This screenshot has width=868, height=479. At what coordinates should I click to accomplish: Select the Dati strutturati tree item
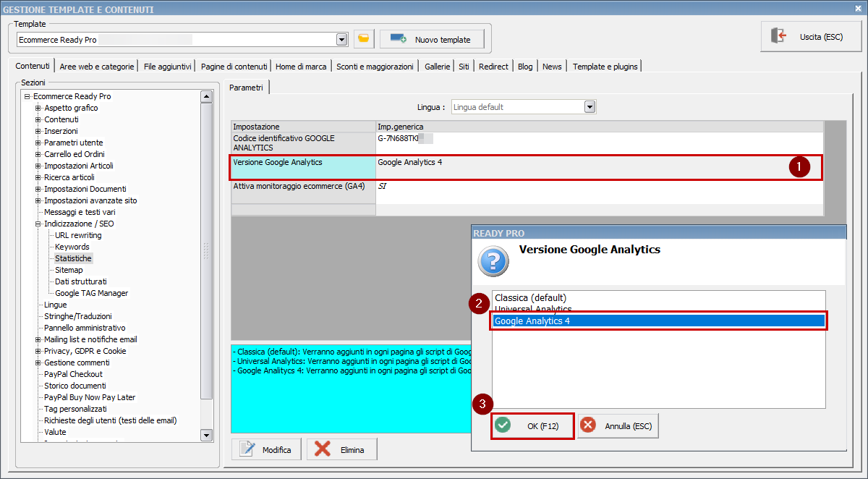[81, 281]
